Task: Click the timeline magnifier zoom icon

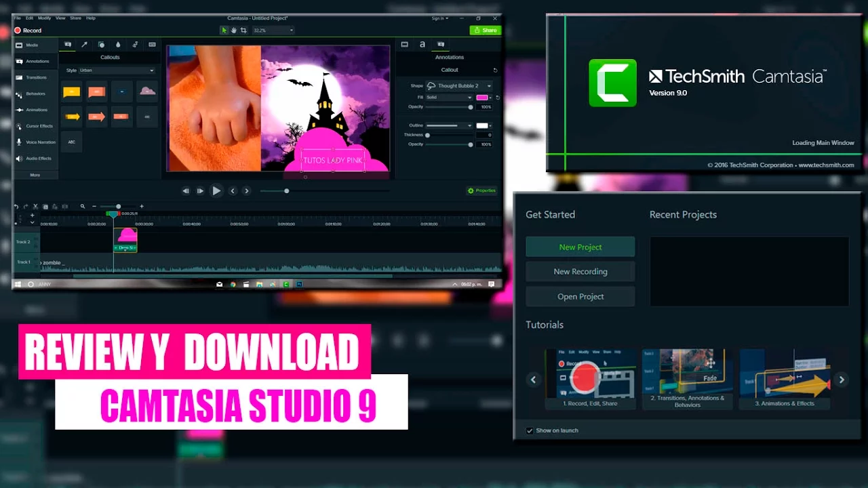Action: point(83,206)
